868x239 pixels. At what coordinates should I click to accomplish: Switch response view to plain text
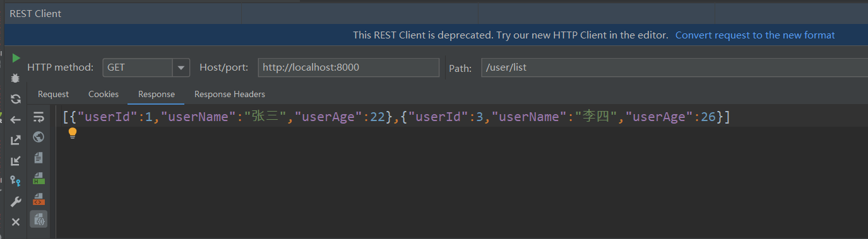[x=39, y=158]
